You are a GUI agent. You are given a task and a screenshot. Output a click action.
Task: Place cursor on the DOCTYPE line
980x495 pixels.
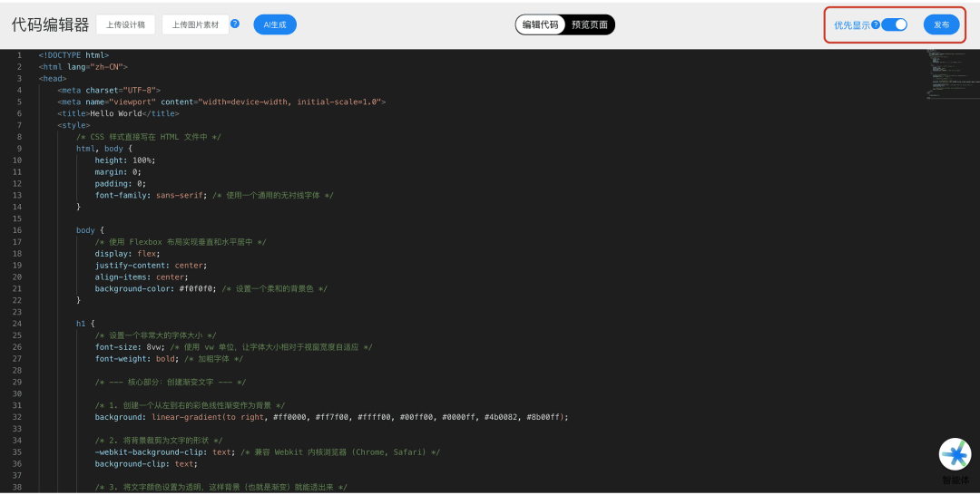[73, 55]
